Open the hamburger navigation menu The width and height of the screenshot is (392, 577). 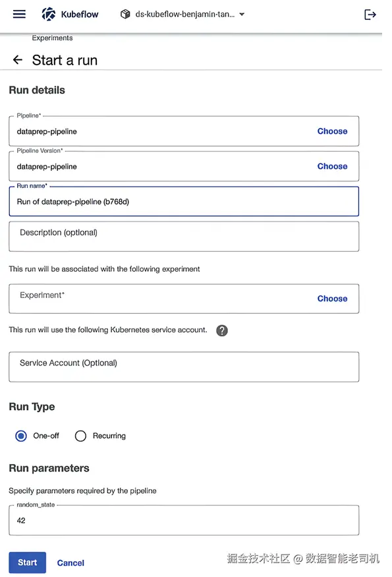click(19, 15)
